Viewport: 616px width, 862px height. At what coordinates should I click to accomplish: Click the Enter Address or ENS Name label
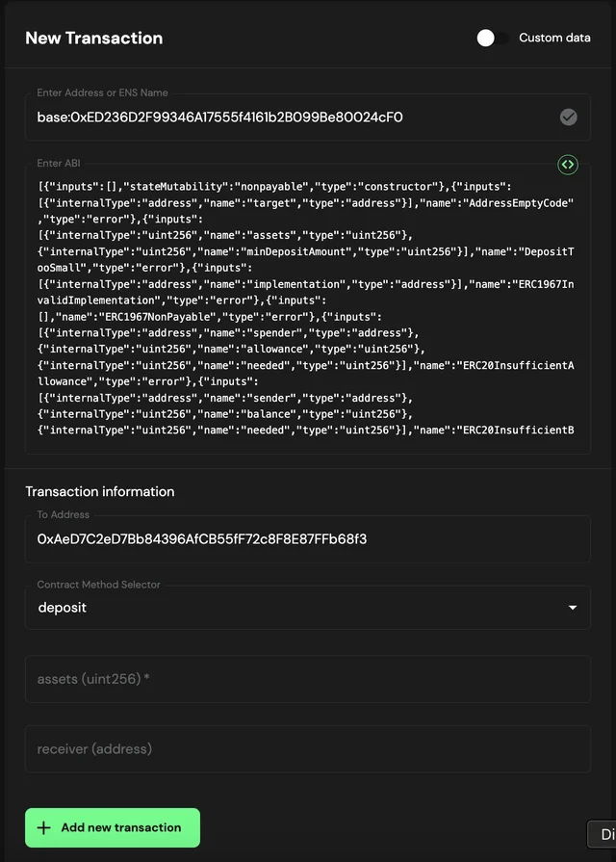[x=101, y=92]
